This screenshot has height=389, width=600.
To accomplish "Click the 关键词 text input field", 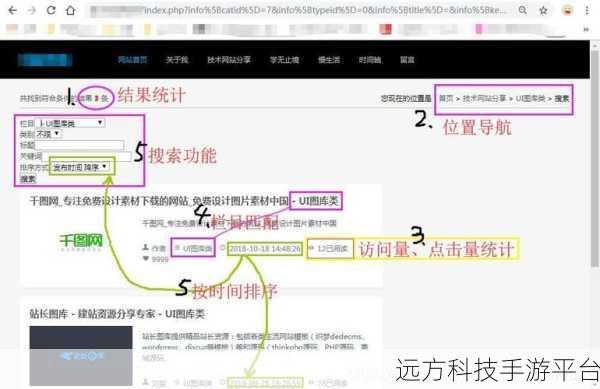I will (x=86, y=156).
